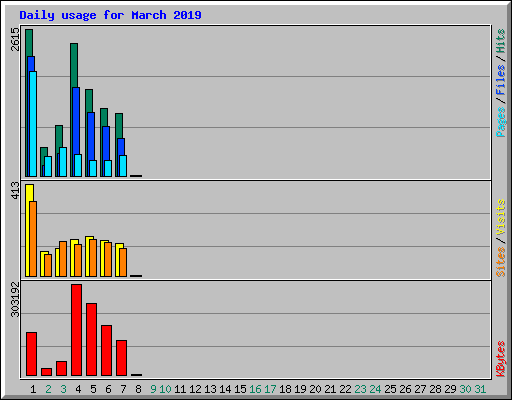The width and height of the screenshot is (512, 400).
Task: Click day label 24 on the axis
Action: coord(375,389)
